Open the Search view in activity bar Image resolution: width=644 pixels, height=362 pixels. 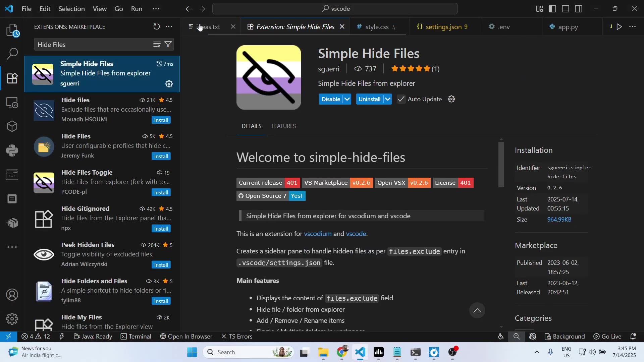click(12, 54)
